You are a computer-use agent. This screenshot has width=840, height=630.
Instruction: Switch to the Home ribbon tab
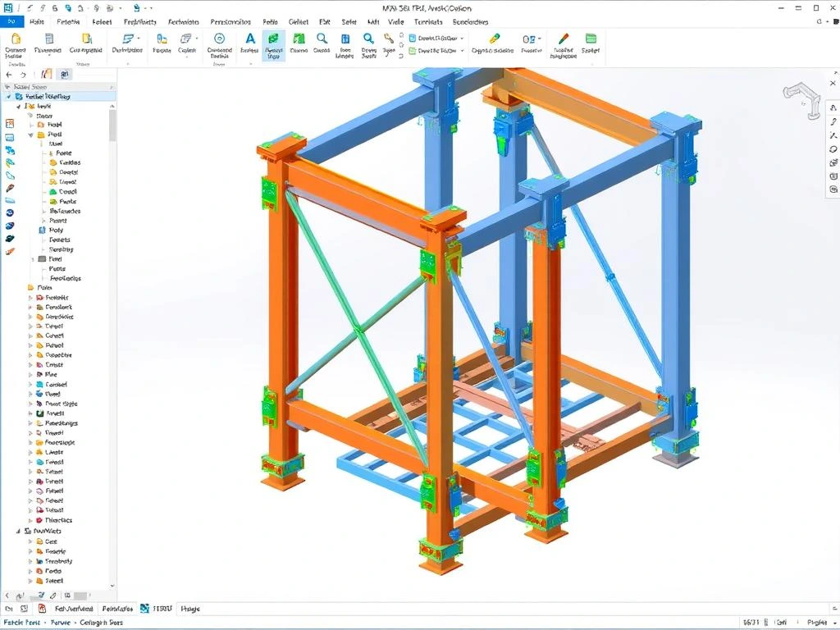pyautogui.click(x=36, y=22)
